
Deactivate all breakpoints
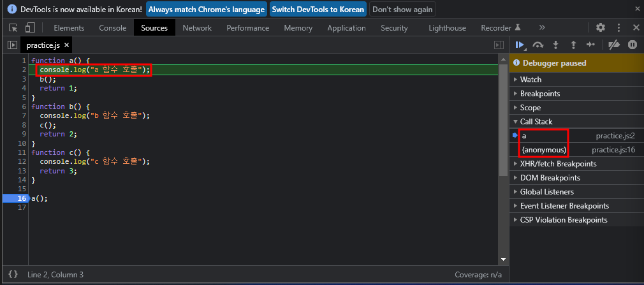pyautogui.click(x=613, y=45)
